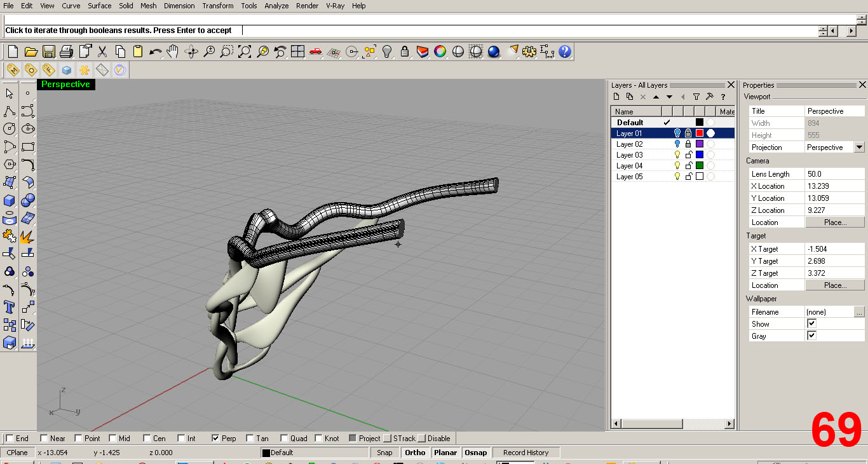Open the V-Ray menu
Image resolution: width=868 pixels, height=464 pixels.
[336, 6]
